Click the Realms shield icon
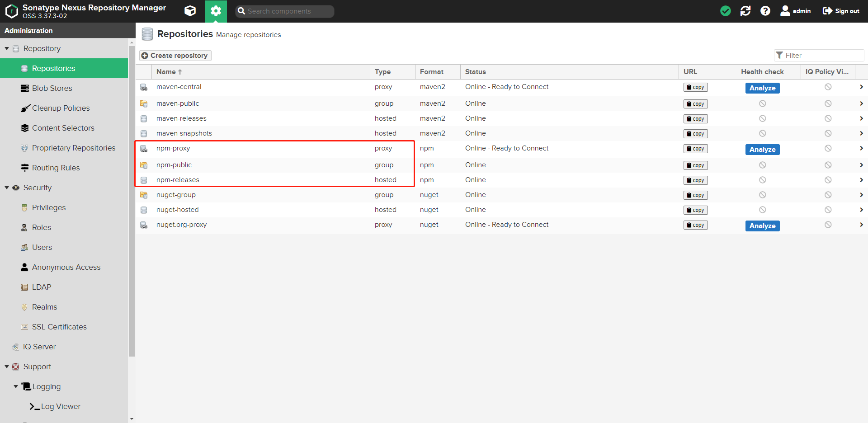This screenshot has height=423, width=868. pos(24,307)
